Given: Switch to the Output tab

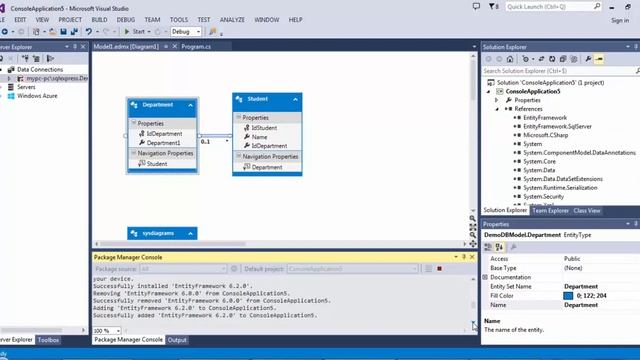Looking at the screenshot, I should 177,340.
